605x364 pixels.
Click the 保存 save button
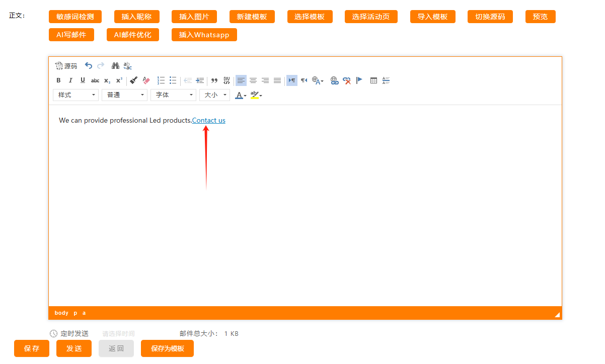32,348
